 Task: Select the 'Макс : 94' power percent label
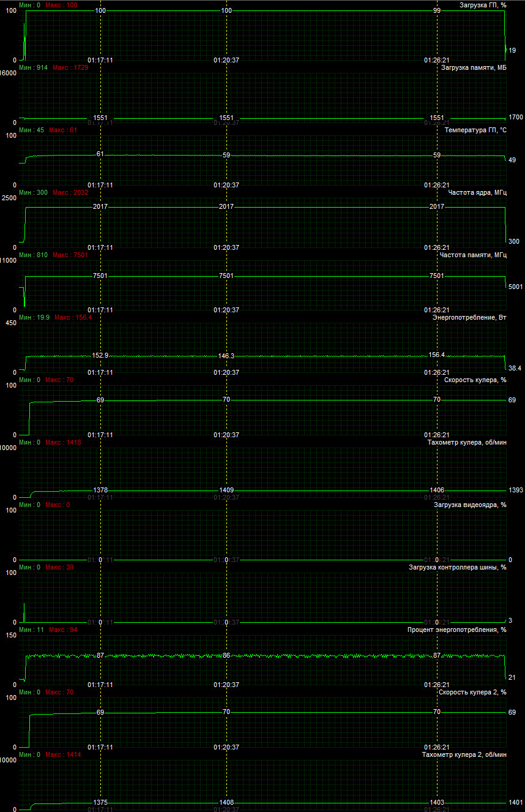pyautogui.click(x=63, y=630)
